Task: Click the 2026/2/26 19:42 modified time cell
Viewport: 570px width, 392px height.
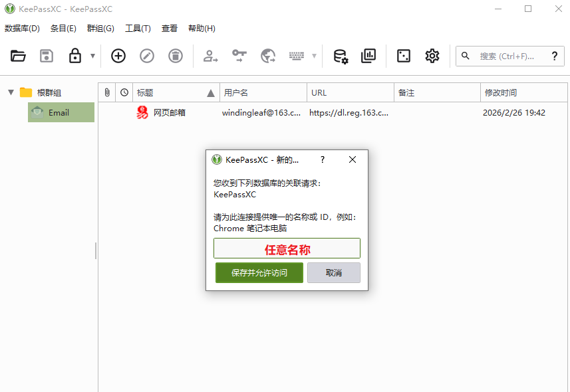Action: pyautogui.click(x=514, y=113)
